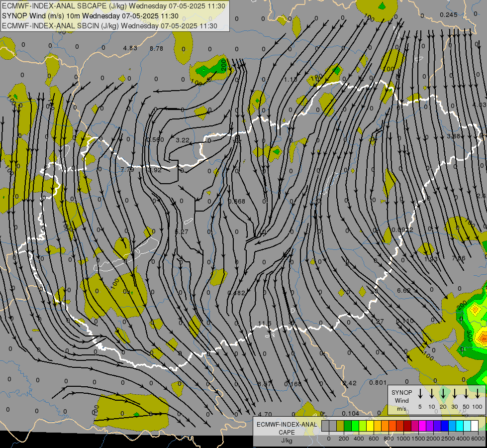The height and width of the screenshot is (448, 487).
Task: Click the 3.68 value on the map
Action: tap(454, 136)
